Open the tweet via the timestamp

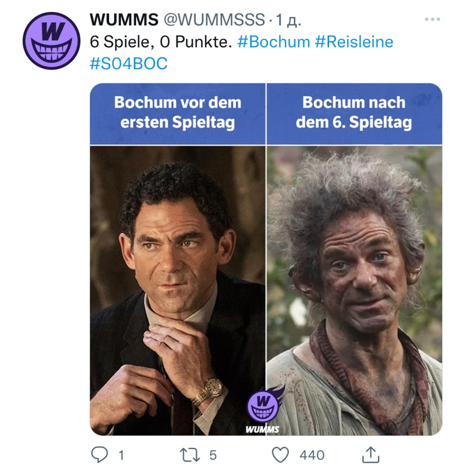pos(289,20)
